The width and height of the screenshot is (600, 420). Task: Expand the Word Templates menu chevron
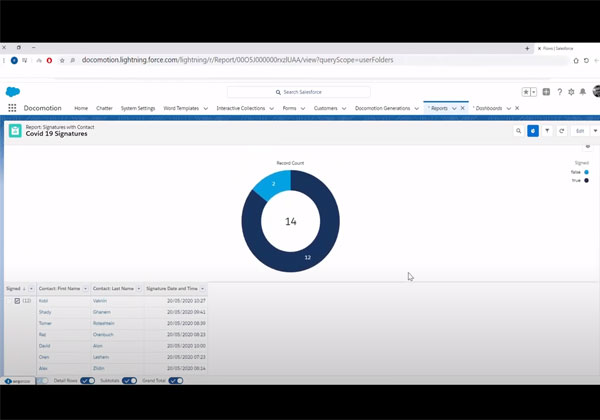205,108
